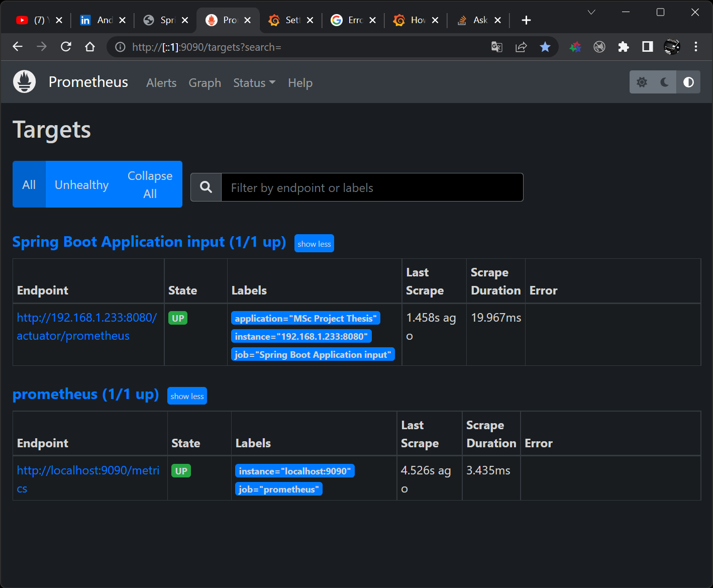The width and height of the screenshot is (713, 588).
Task: Collapse the Spring Boot Application input section
Action: click(314, 243)
